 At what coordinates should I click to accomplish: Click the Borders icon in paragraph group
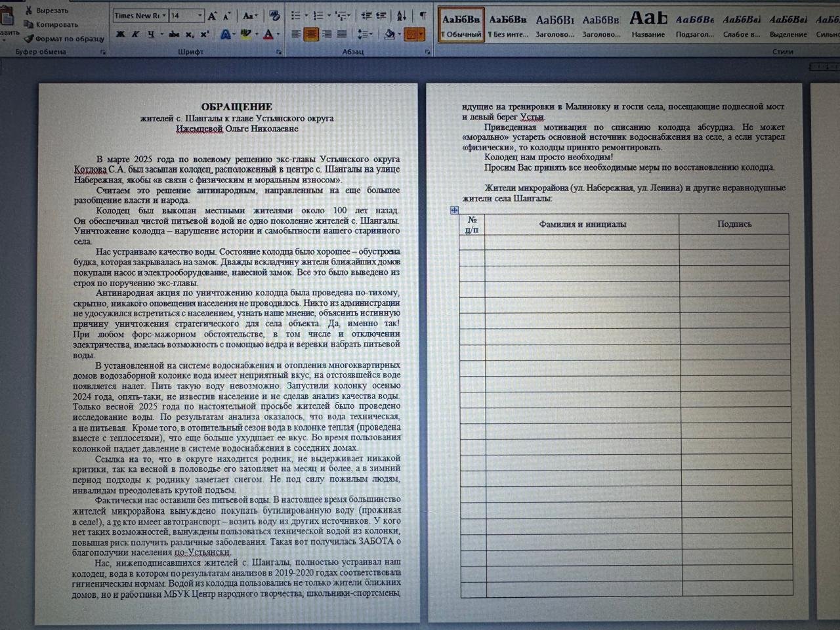pyautogui.click(x=411, y=34)
